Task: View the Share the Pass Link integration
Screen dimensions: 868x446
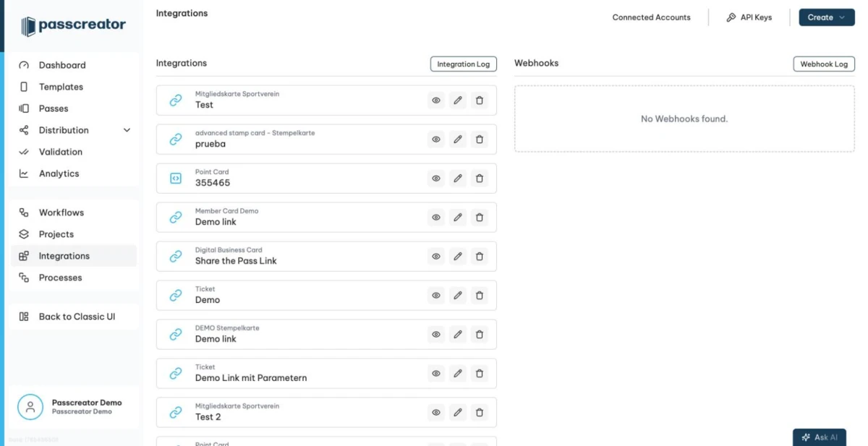Action: click(436, 257)
